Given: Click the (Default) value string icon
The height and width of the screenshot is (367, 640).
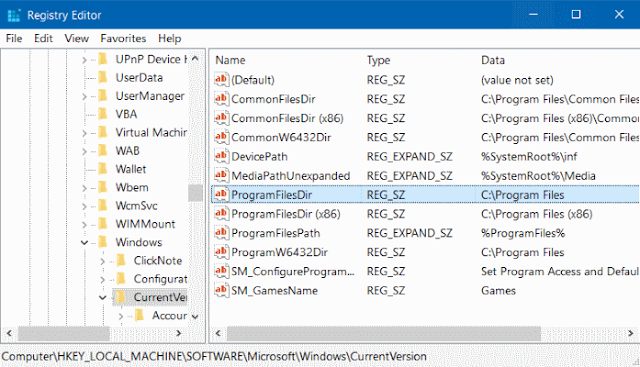Looking at the screenshot, I should (221, 80).
